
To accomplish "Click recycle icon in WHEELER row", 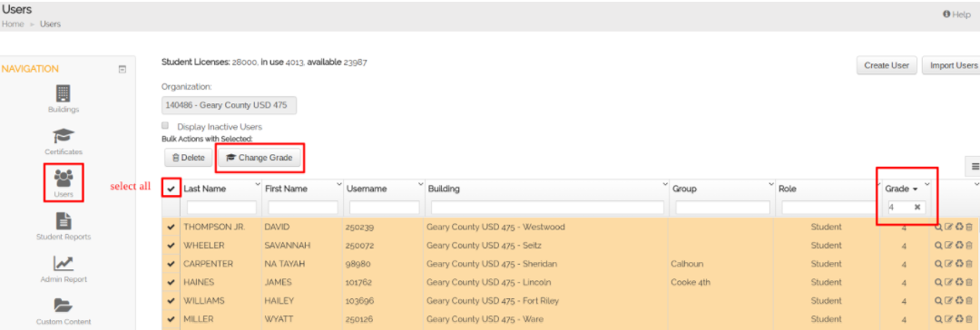I will click(x=959, y=246).
